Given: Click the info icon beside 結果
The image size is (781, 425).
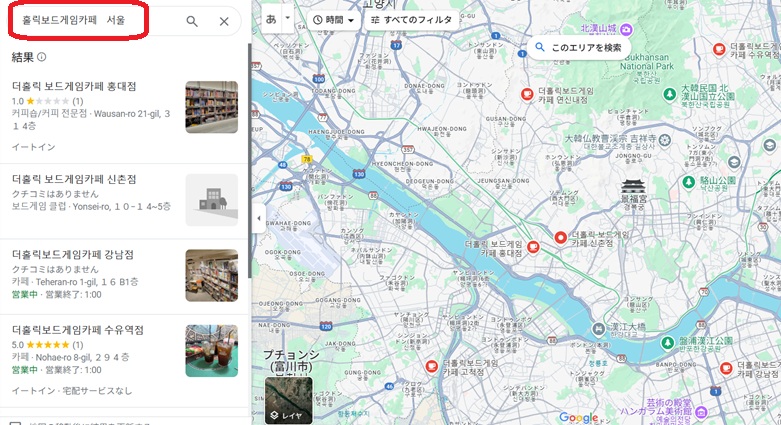Looking at the screenshot, I should 42,57.
